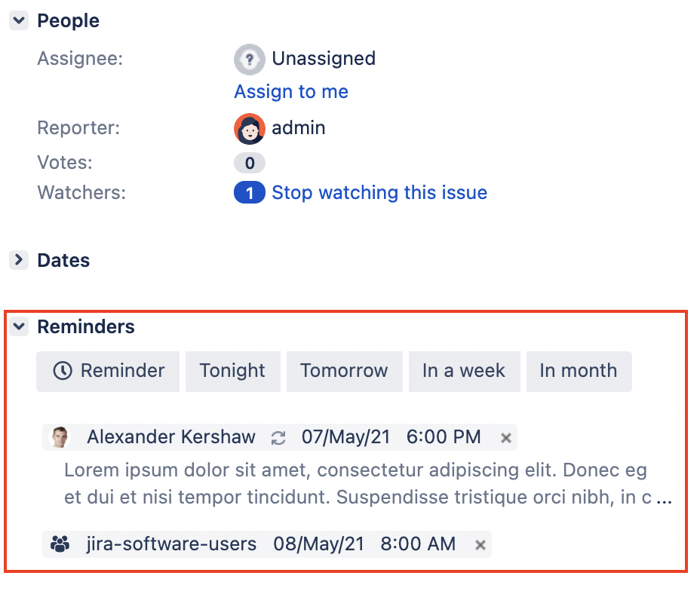
Task: Expand the truncated Lorem ipsum reminder text
Action: [664, 499]
